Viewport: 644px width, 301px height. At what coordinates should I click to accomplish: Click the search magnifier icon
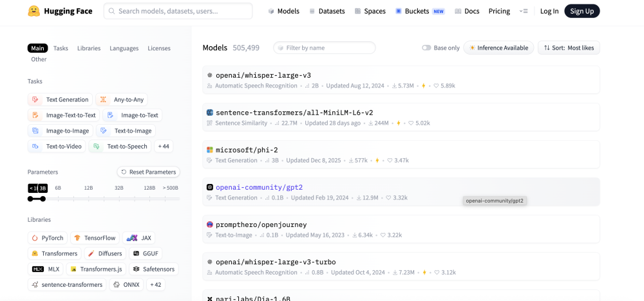click(x=111, y=11)
